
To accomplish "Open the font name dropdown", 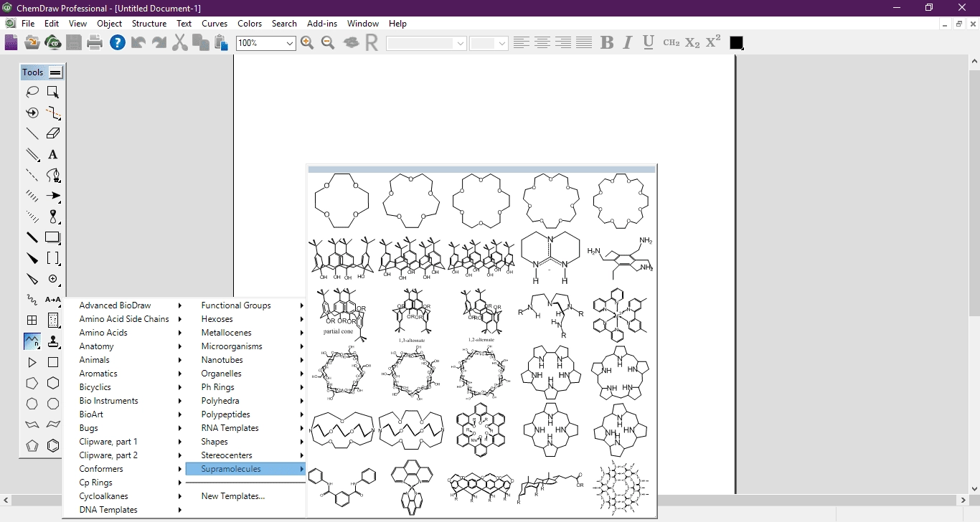I will (x=461, y=44).
